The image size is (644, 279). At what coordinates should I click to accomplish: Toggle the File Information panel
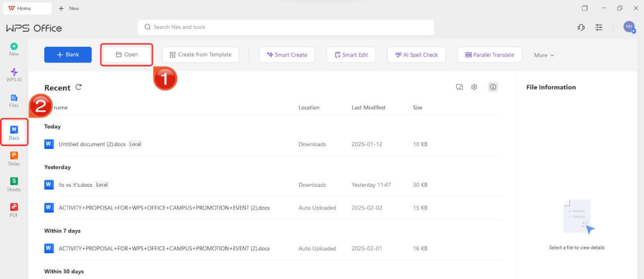(x=493, y=87)
